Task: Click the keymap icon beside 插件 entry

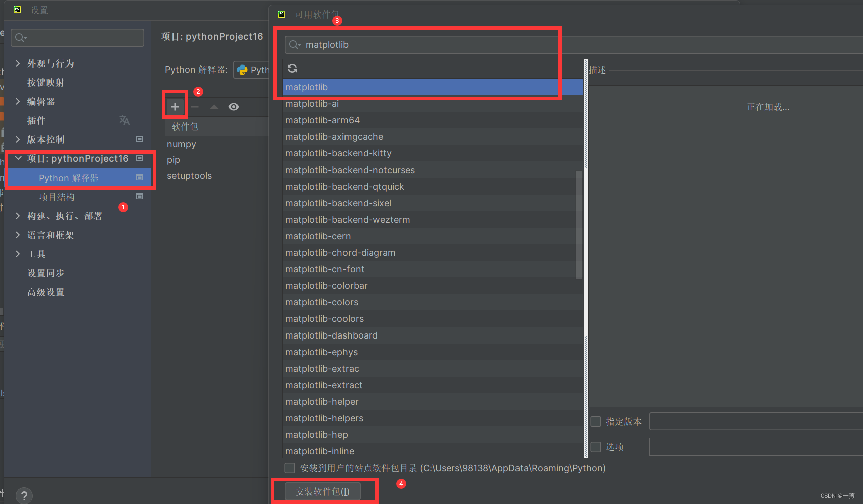Action: point(124,120)
